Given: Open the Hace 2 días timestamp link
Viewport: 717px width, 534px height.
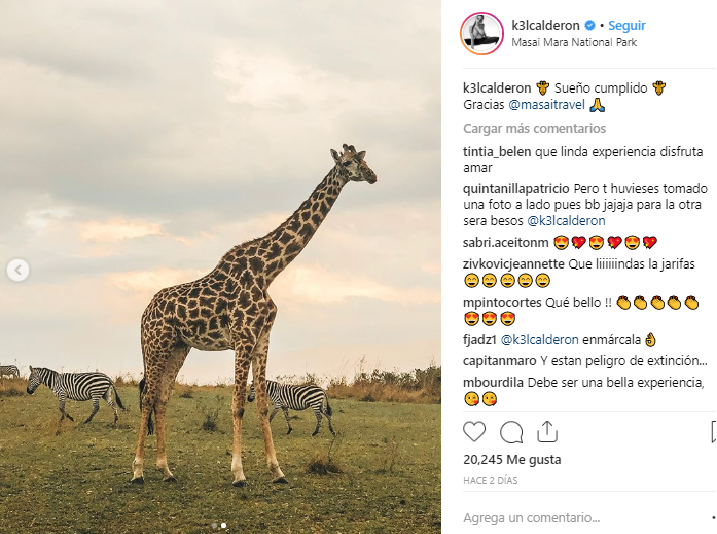Looking at the screenshot, I should pyautogui.click(x=489, y=482).
